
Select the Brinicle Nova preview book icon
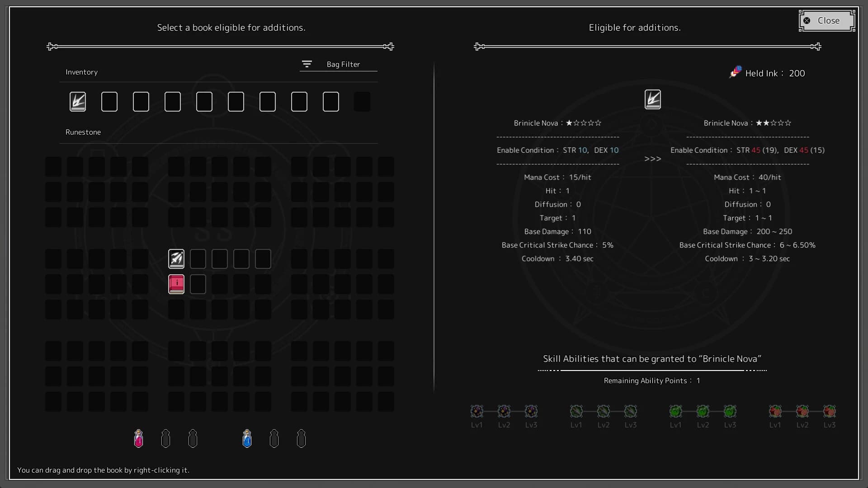point(653,99)
